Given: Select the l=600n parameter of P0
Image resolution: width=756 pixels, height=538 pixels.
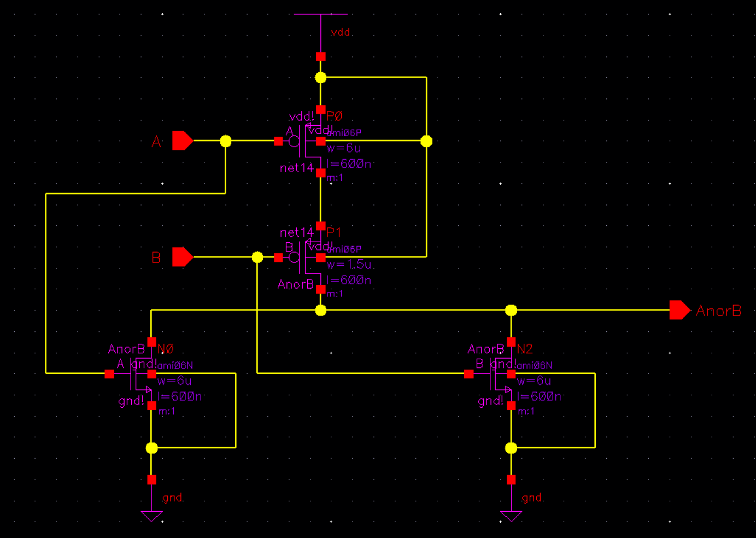Looking at the screenshot, I should tap(349, 163).
